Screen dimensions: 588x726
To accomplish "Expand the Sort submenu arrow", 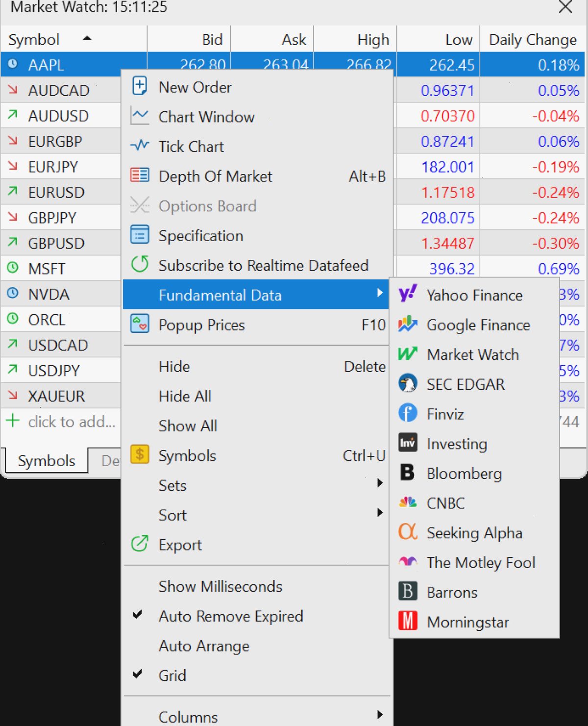I will tap(380, 513).
